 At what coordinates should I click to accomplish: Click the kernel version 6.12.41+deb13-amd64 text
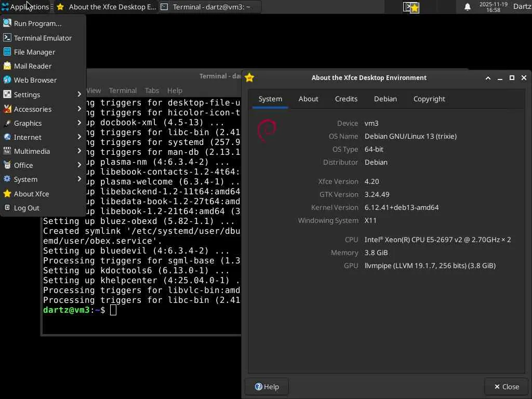pos(402,207)
